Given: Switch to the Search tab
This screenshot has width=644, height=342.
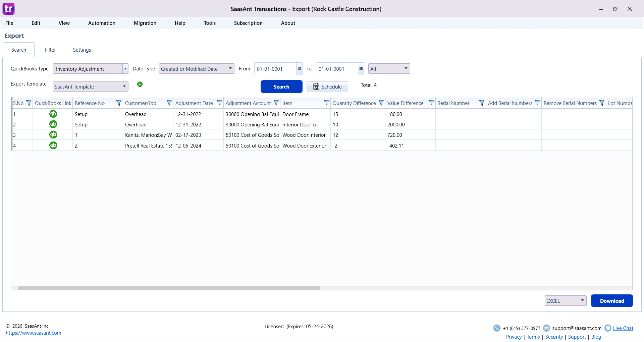Looking at the screenshot, I should (x=19, y=50).
